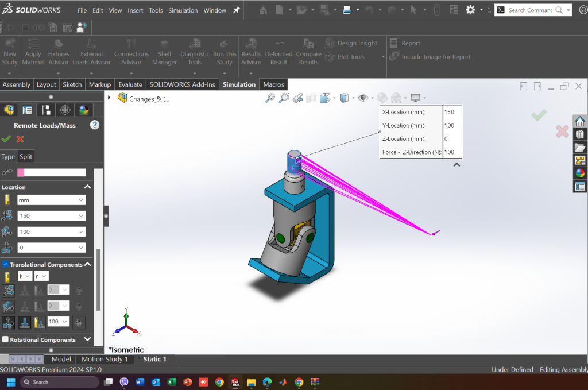Switch to the Evaluate tab
This screenshot has width=588, height=390.
point(130,84)
